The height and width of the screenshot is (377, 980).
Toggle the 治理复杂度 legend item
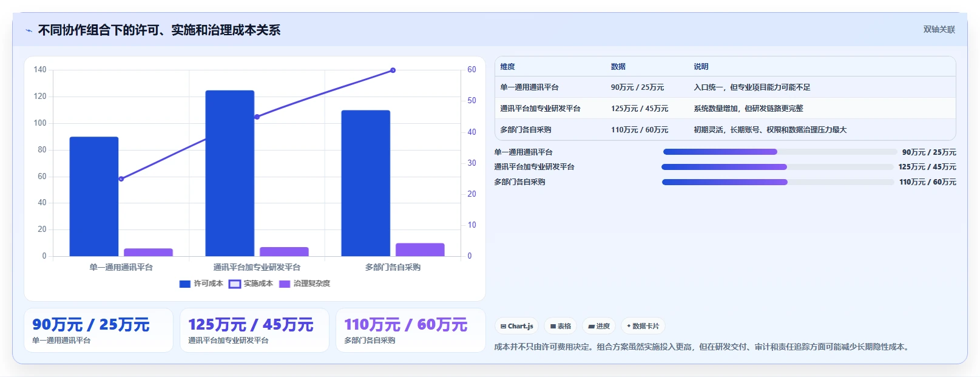[305, 284]
